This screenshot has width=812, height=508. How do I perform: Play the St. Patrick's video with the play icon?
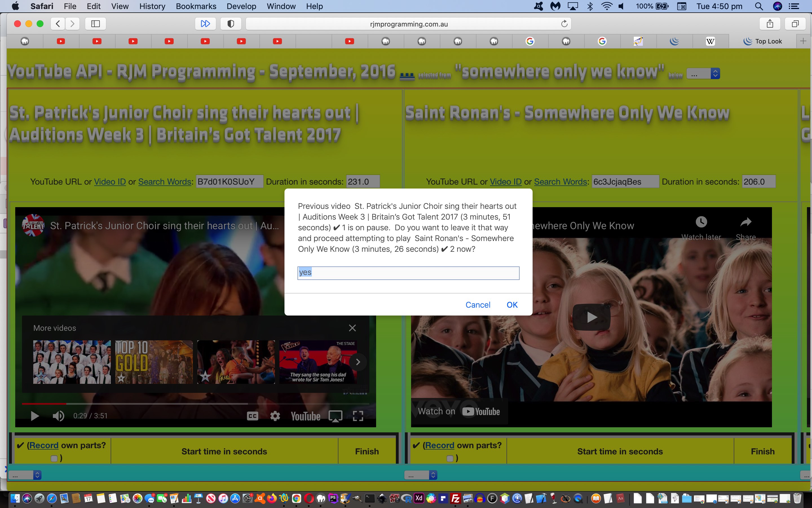[x=35, y=416]
